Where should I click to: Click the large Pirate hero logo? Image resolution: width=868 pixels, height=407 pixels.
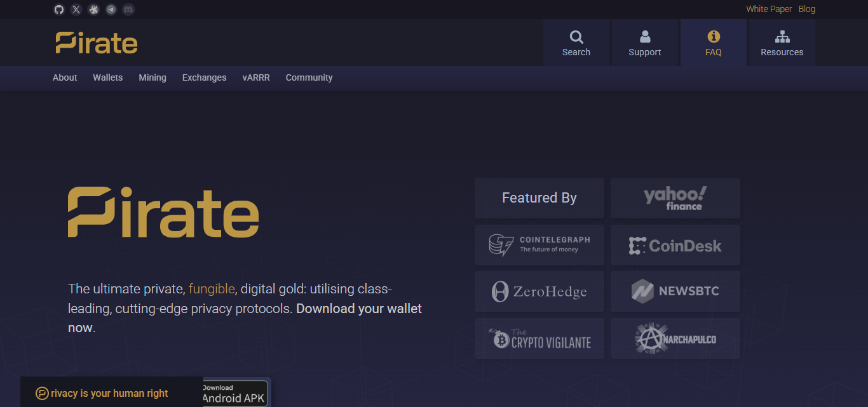163,212
